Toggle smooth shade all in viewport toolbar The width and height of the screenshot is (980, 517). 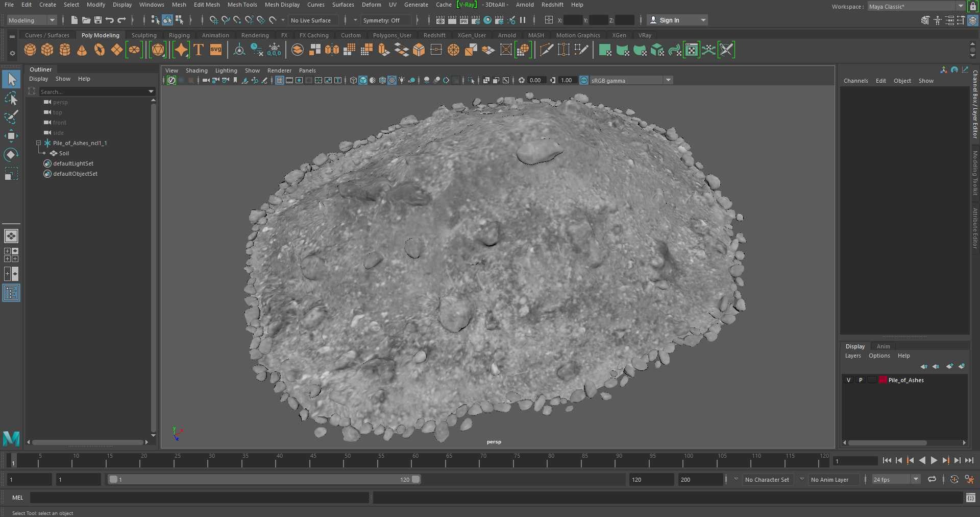click(363, 80)
